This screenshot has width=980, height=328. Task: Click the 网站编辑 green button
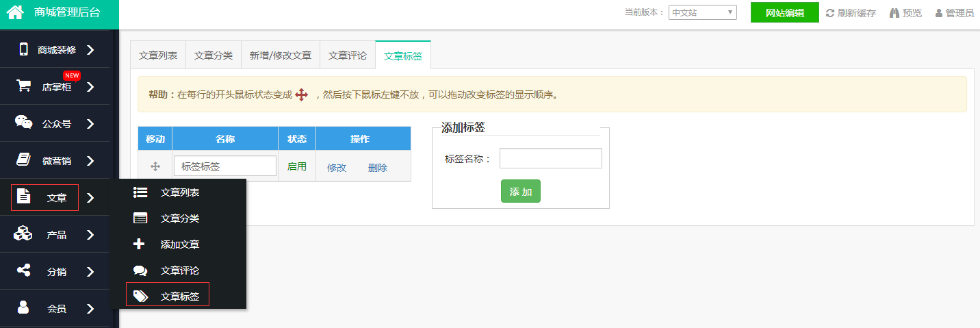click(784, 12)
